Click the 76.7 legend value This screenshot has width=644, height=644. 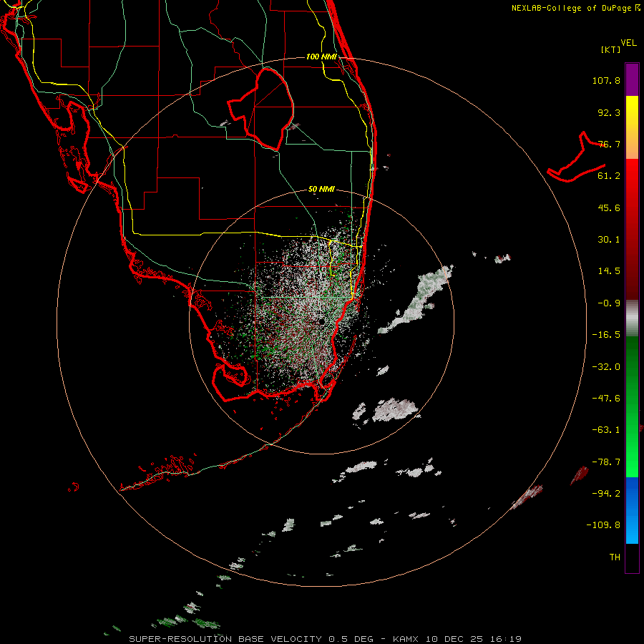pyautogui.click(x=609, y=144)
